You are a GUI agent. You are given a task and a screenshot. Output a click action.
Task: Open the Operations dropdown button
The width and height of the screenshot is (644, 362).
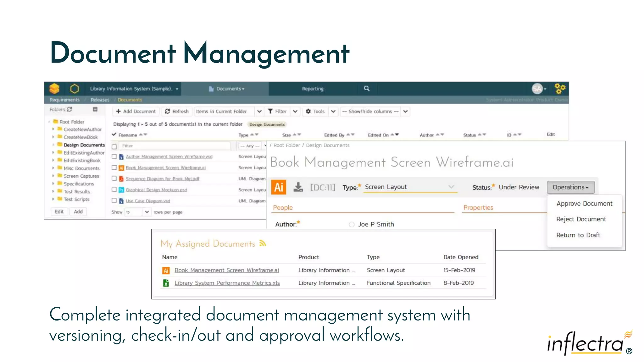click(571, 187)
